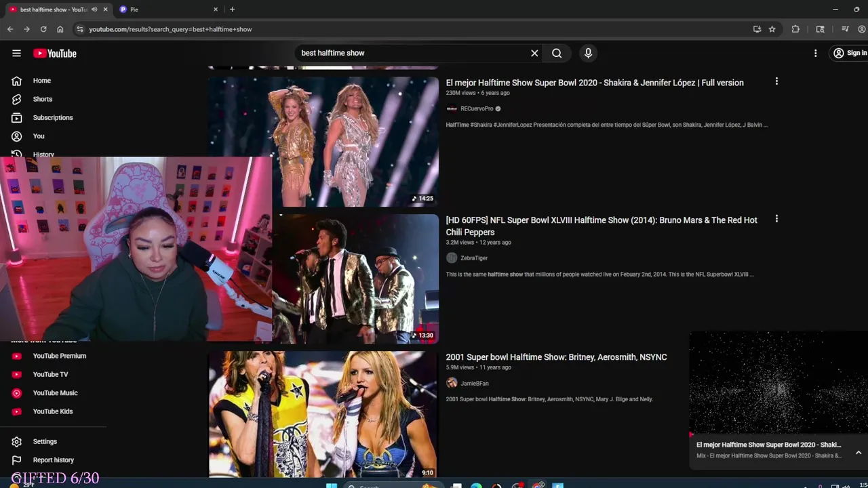Viewport: 868px width, 488px height.
Task: Open more options for Shakira video
Action: pos(776,81)
